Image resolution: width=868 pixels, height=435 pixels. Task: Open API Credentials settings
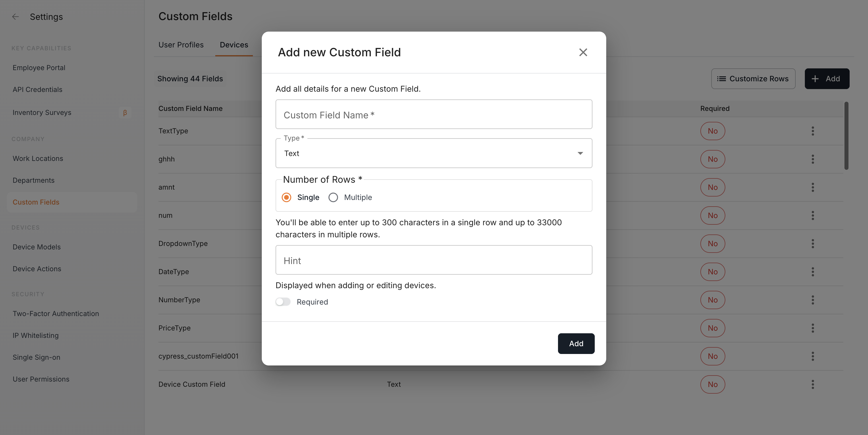click(x=37, y=90)
